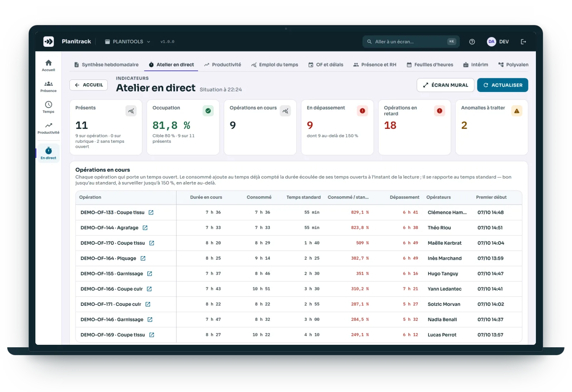Image resolution: width=572 pixels, height=392 pixels.
Task: Open the Intérim tab
Action: [x=475, y=65]
